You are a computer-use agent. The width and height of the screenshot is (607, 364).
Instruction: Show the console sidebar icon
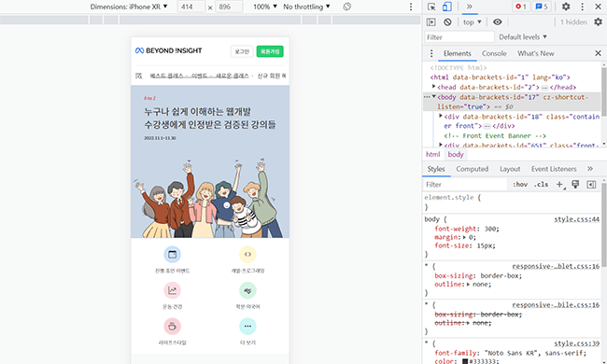point(431,22)
